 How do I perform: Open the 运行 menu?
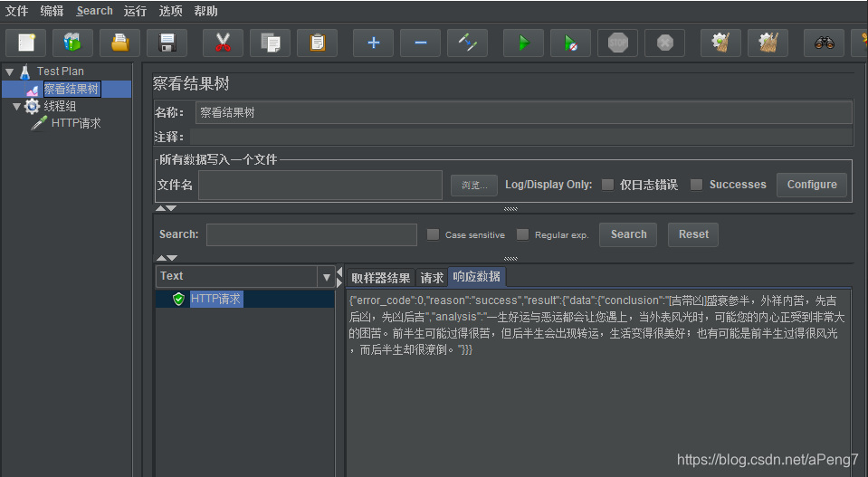[135, 11]
